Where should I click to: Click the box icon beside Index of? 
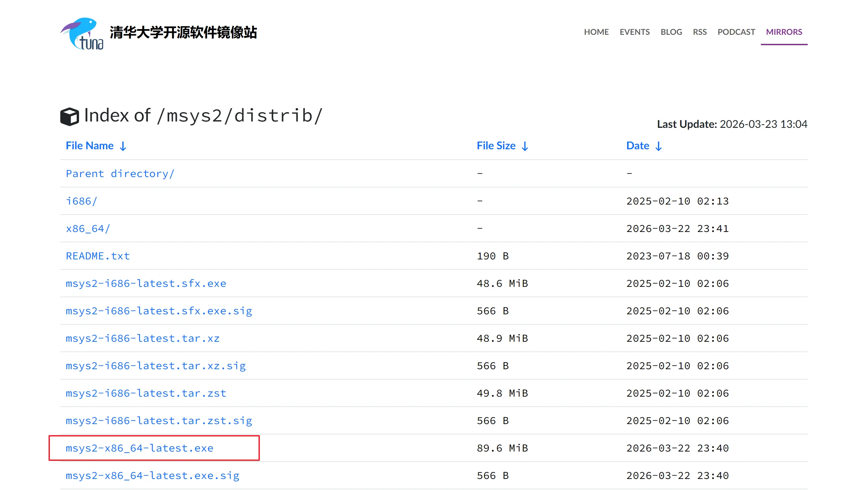click(70, 116)
